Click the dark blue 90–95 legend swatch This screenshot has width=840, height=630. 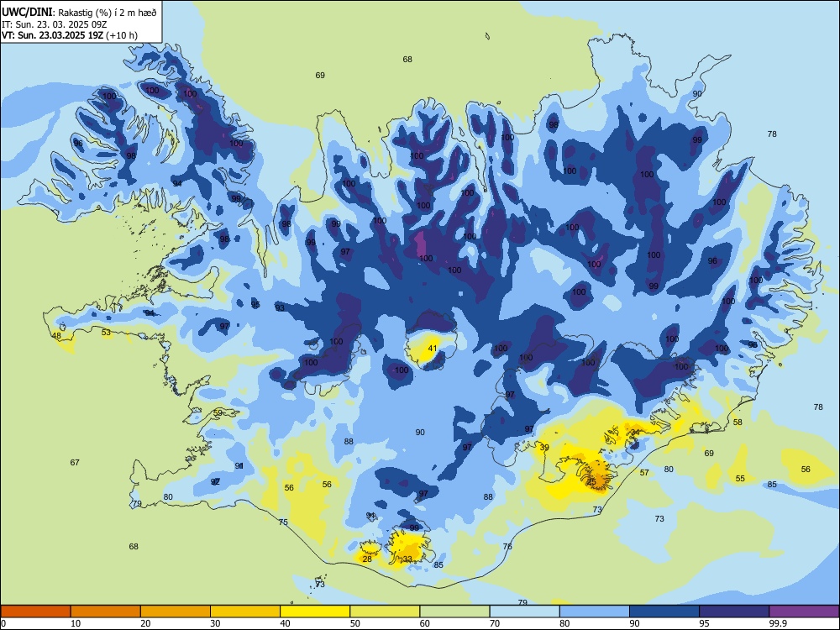pyautogui.click(x=664, y=612)
